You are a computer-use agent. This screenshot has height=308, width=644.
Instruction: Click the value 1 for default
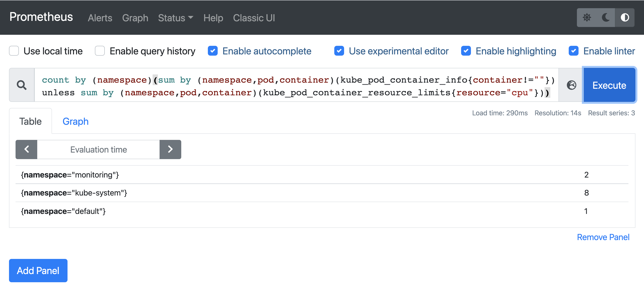[586, 211]
